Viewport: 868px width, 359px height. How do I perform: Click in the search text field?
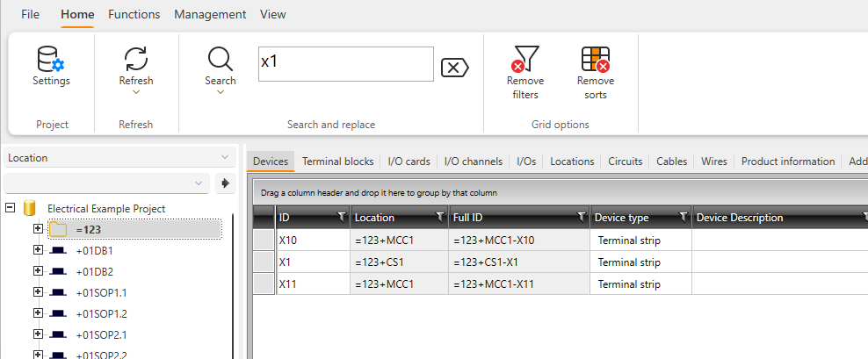tap(345, 64)
